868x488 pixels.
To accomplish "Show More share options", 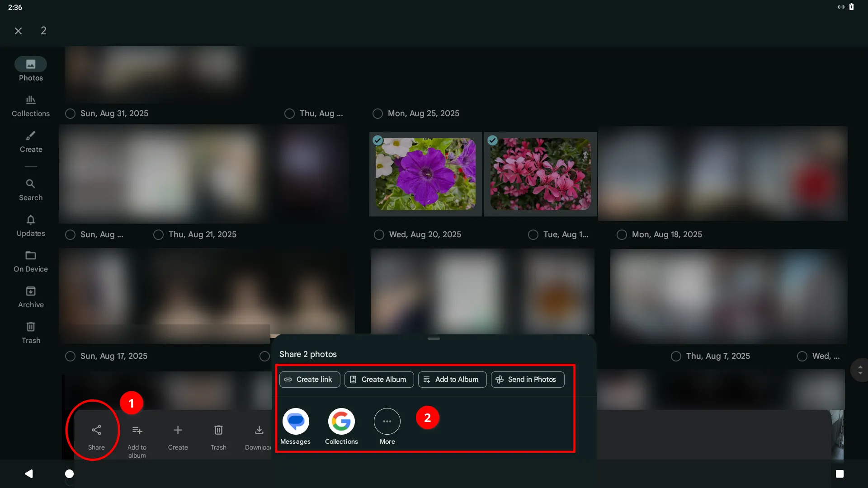I will (387, 426).
